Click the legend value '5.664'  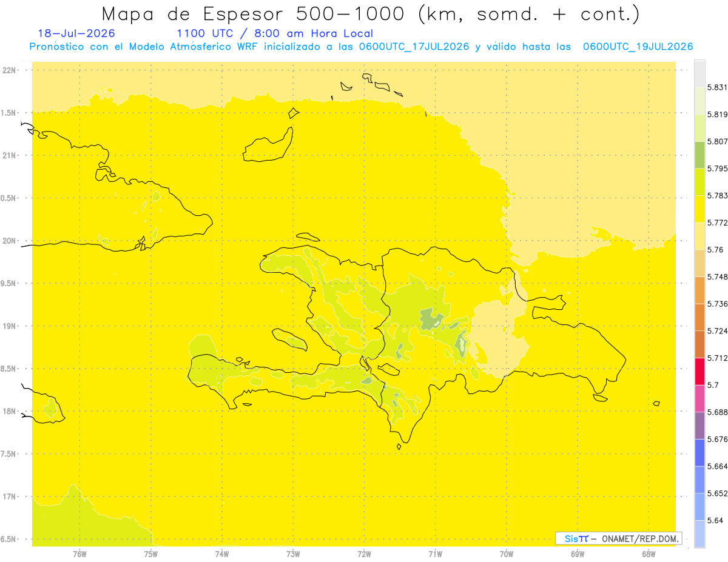point(718,466)
